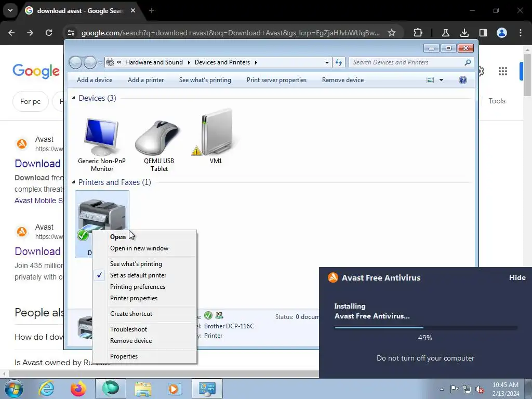Open Chrome extensions puzzle icon
This screenshot has width=532, height=399.
pyautogui.click(x=418, y=33)
